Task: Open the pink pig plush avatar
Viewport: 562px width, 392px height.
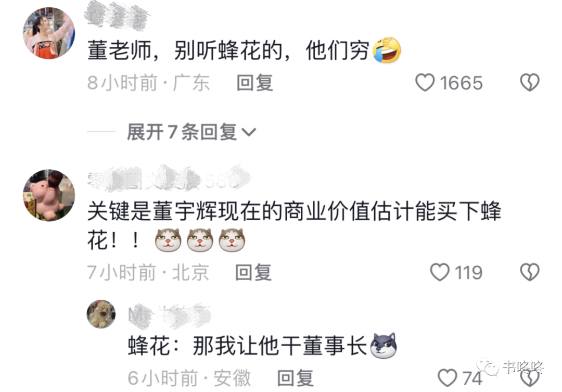Action: tap(49, 195)
